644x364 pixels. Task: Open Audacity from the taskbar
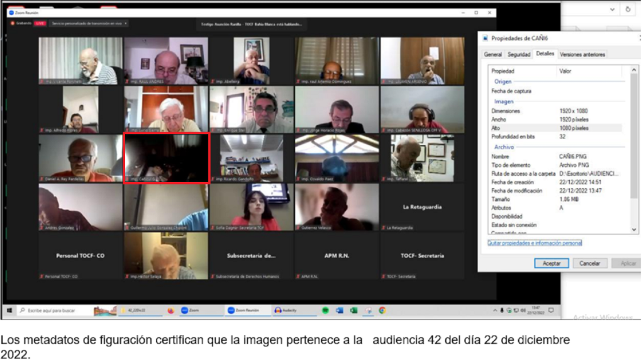click(x=287, y=310)
